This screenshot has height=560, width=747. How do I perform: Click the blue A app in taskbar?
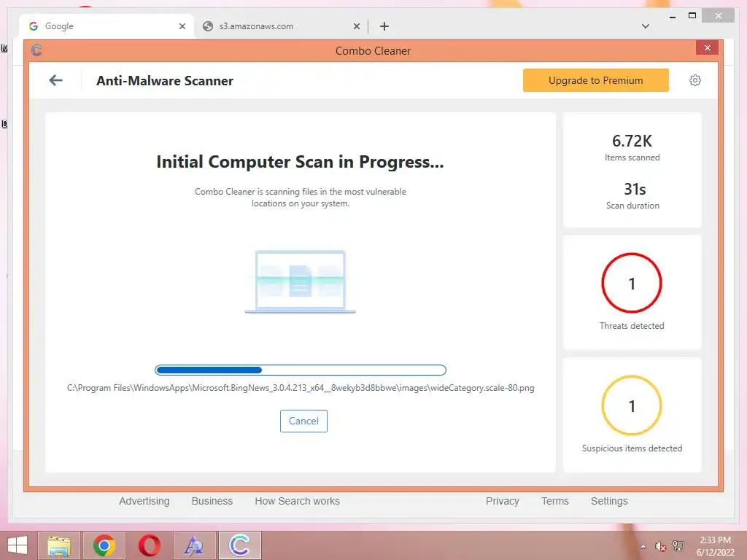[x=194, y=545]
